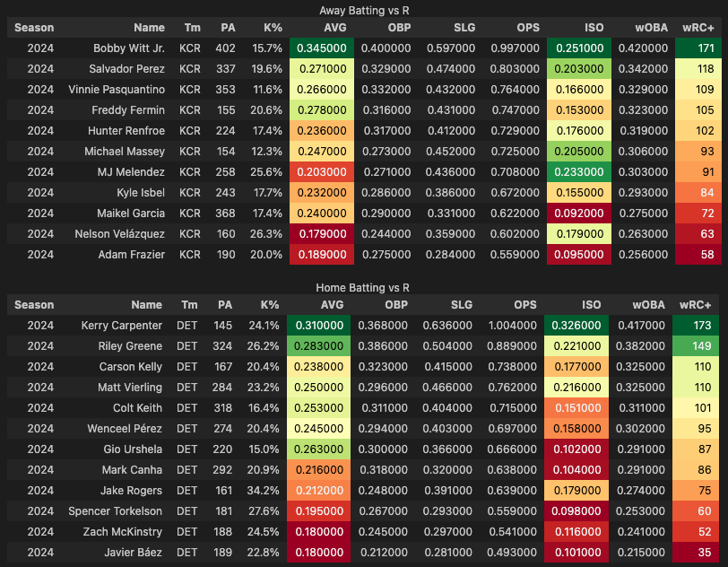Screen dimensions: 728x567
Task: Click Wenceel Pérez OPS 0.697000
Action: coord(512,429)
